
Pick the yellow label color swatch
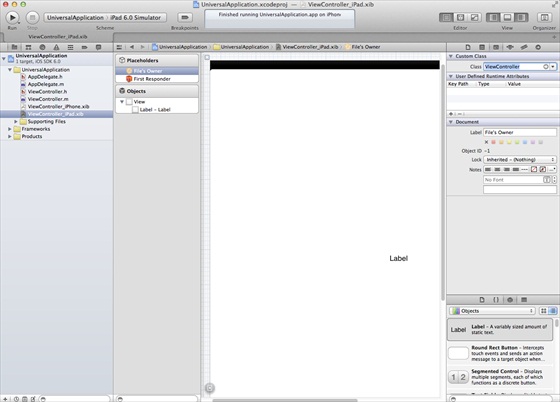pos(509,142)
